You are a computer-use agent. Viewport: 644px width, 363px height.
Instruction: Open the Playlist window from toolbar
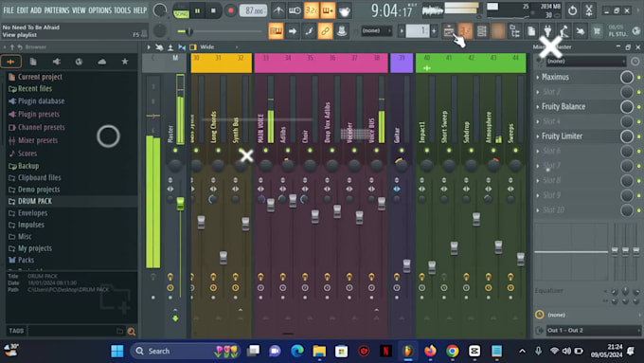point(449,31)
